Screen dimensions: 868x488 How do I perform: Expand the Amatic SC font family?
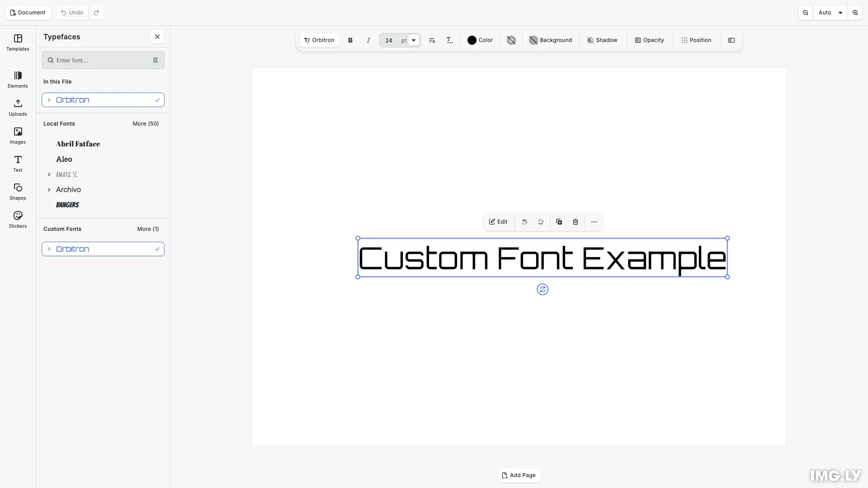[x=49, y=174]
